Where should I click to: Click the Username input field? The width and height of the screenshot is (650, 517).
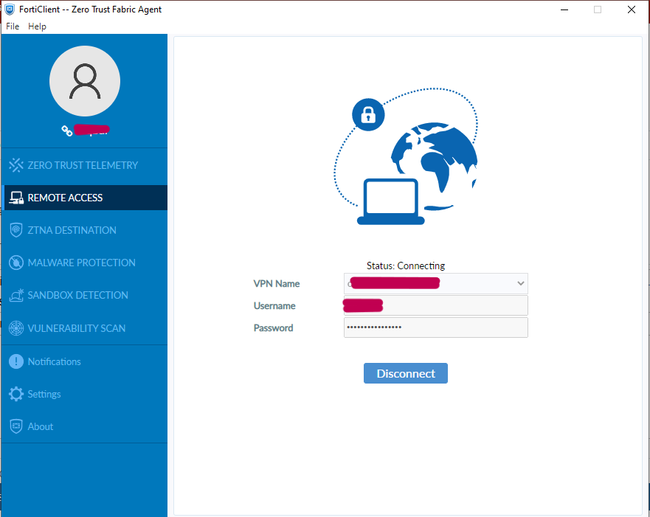point(436,306)
